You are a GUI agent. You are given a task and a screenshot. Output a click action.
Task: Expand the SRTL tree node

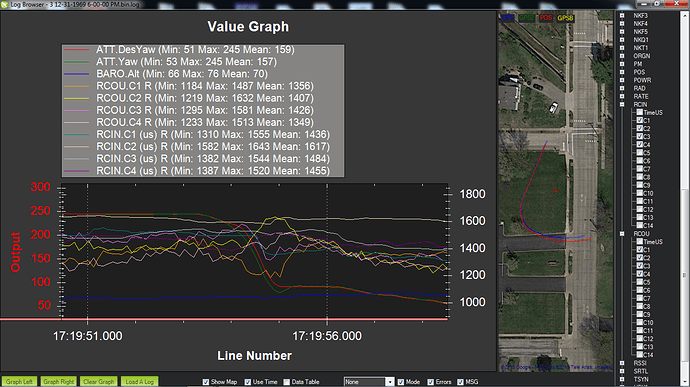point(622,371)
